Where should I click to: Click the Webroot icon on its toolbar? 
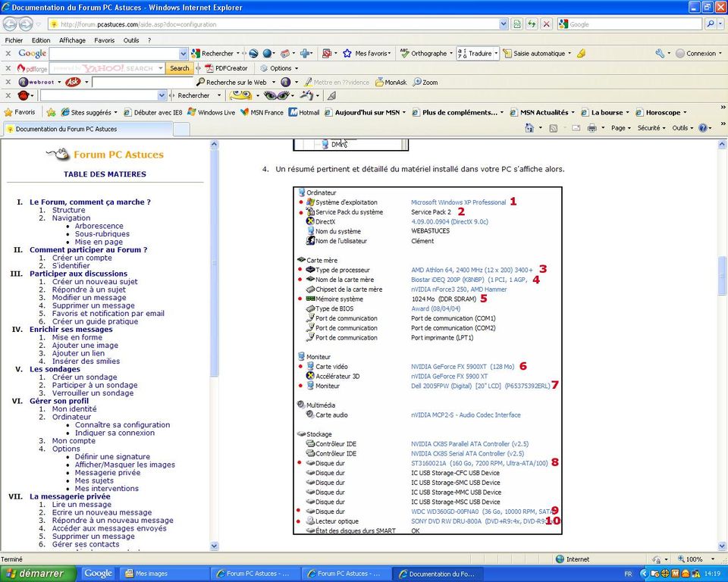[x=24, y=82]
